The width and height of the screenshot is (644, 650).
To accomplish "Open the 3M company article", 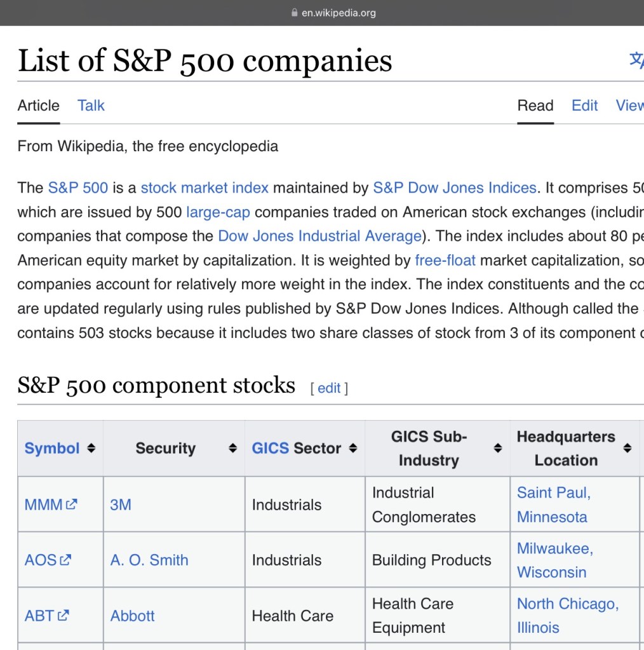I will (x=121, y=505).
